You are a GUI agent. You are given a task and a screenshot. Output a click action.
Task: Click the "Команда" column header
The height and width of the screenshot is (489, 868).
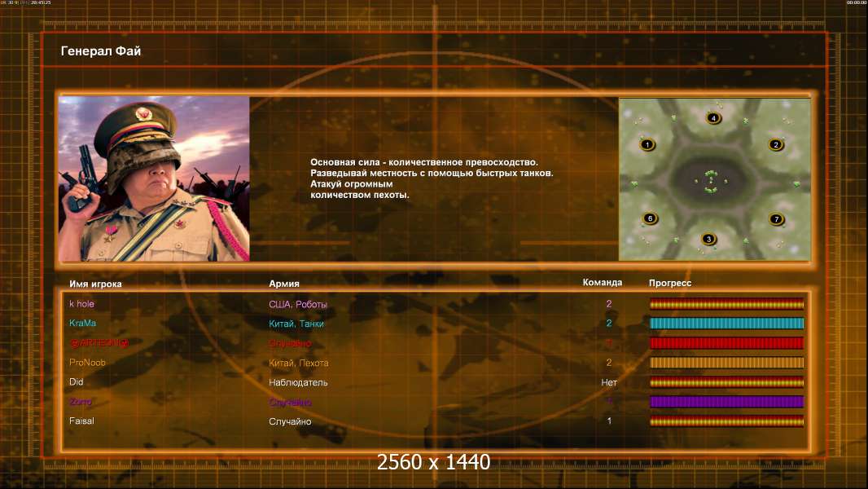tap(603, 283)
